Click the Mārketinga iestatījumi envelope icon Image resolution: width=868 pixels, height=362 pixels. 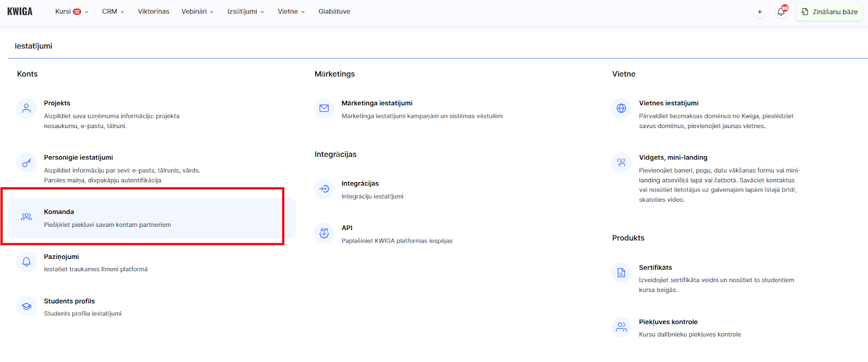324,109
